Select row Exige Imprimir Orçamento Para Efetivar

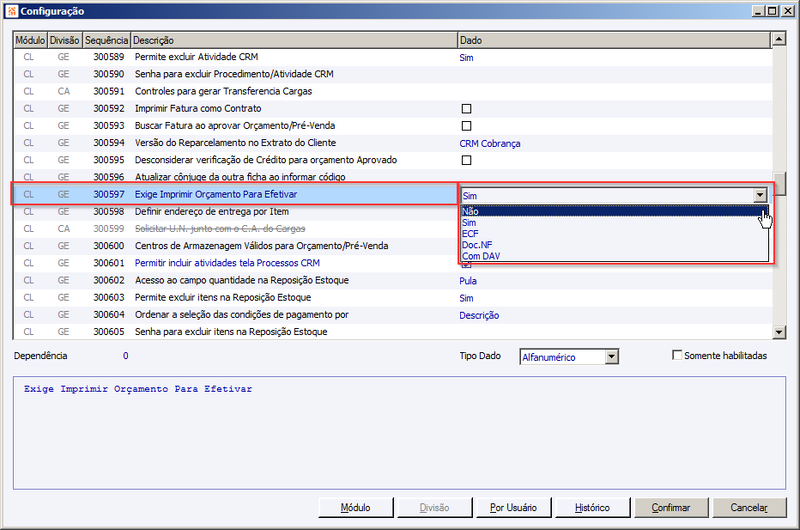[x=235, y=194]
